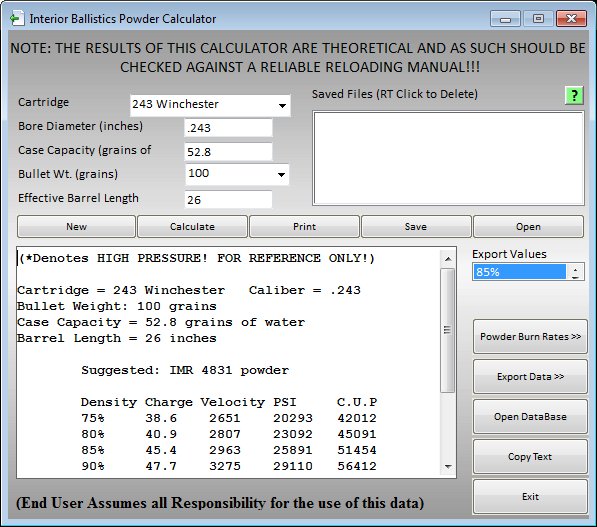
Task: Open DataBase of cartridges
Action: pos(530,417)
